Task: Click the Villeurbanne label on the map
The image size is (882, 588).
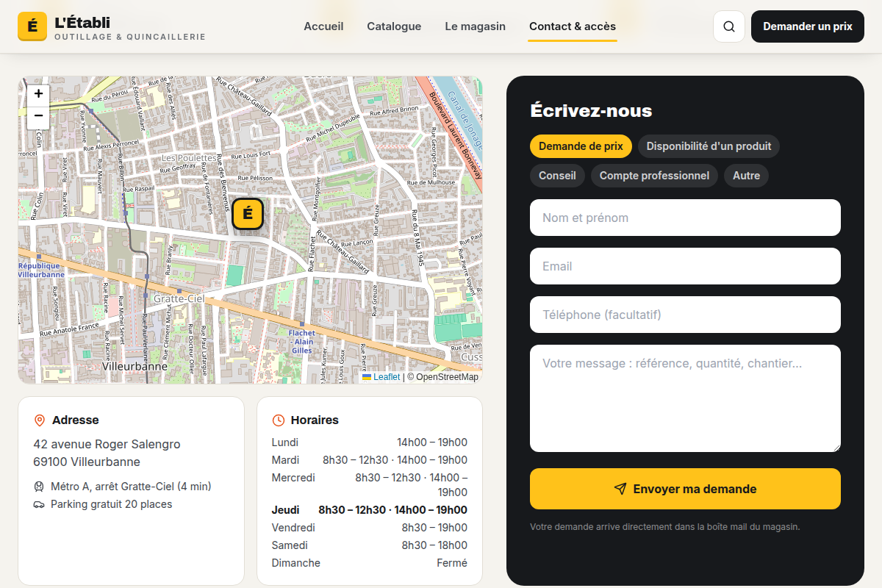Action: [135, 365]
